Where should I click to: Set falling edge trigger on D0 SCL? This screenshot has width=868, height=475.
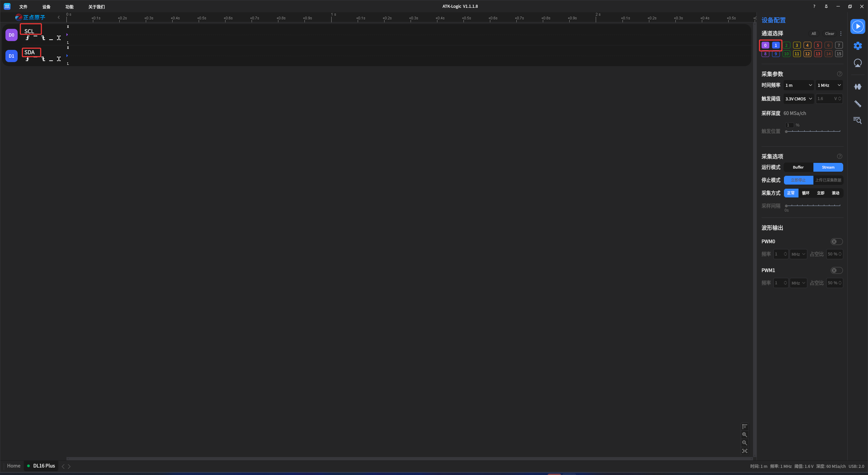coord(43,38)
